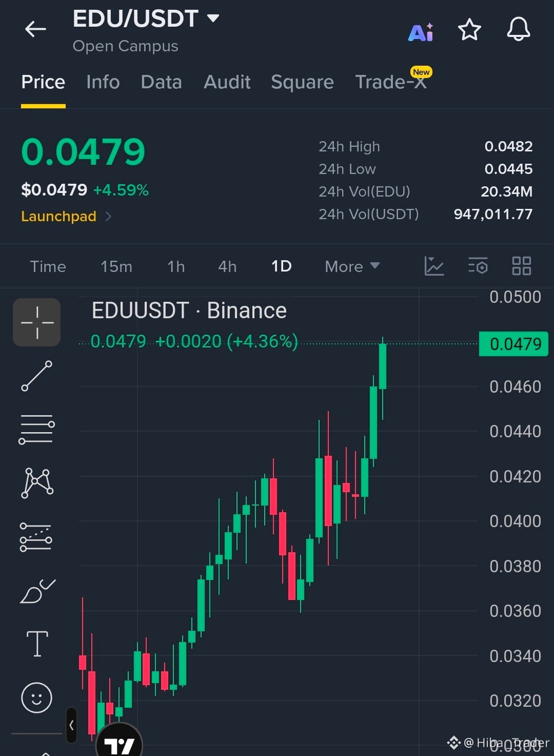Switch to the Info tab
Image resolution: width=554 pixels, height=756 pixels.
(103, 82)
